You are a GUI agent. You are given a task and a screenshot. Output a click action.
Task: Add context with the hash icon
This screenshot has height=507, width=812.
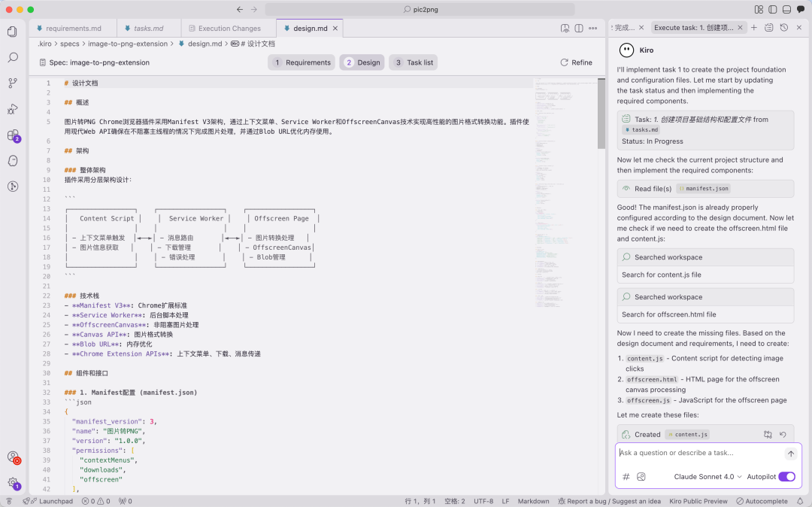tap(626, 476)
